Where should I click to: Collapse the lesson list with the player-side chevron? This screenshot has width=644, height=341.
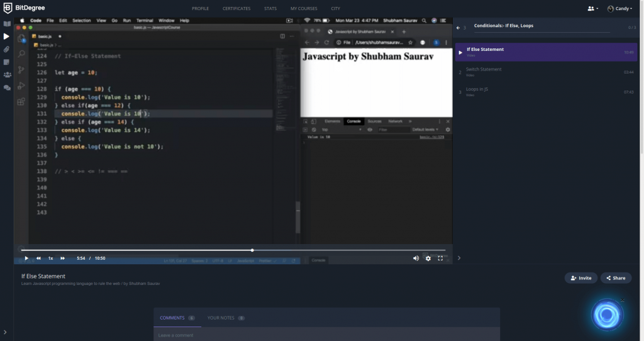[x=459, y=258]
